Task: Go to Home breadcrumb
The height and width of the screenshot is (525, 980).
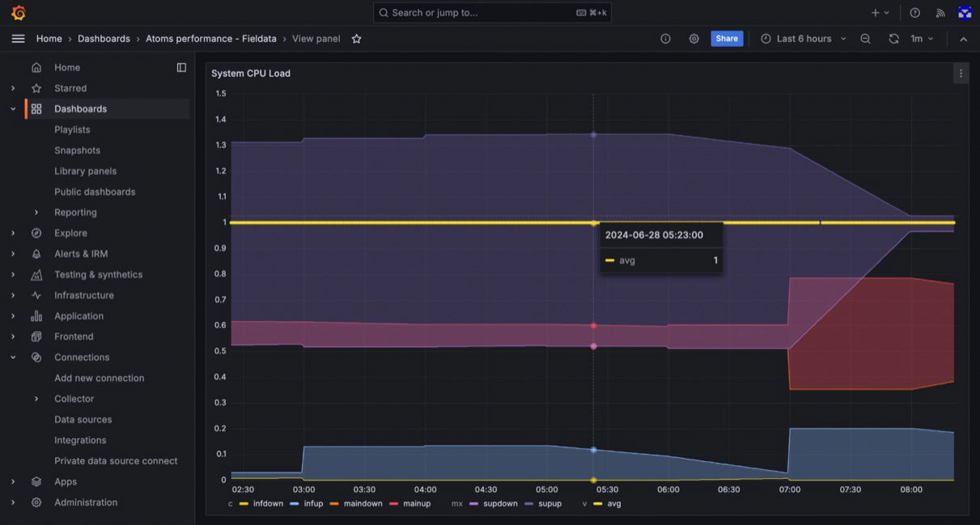Action: click(49, 39)
